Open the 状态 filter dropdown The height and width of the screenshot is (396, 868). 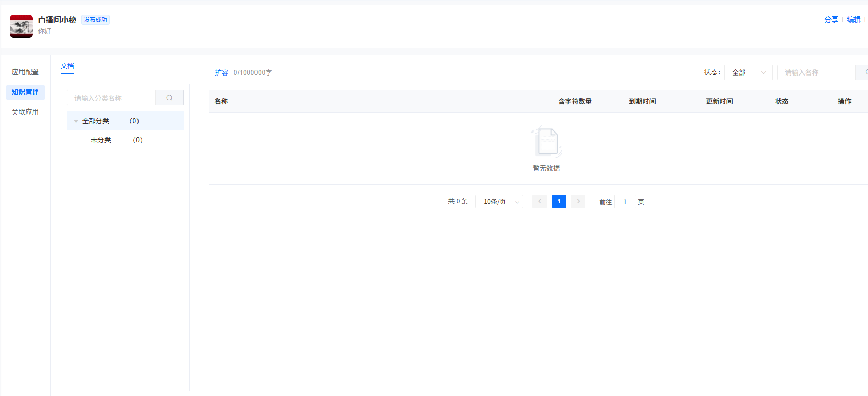click(x=748, y=72)
